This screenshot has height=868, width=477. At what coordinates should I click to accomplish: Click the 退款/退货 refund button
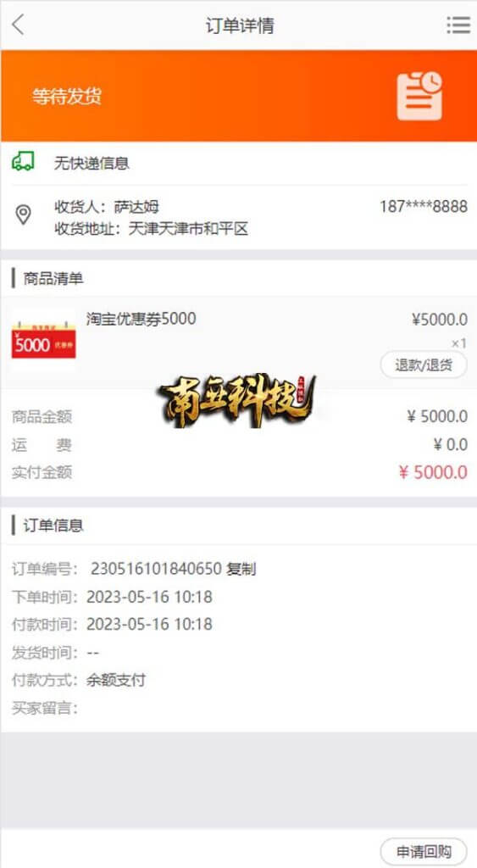pos(424,364)
